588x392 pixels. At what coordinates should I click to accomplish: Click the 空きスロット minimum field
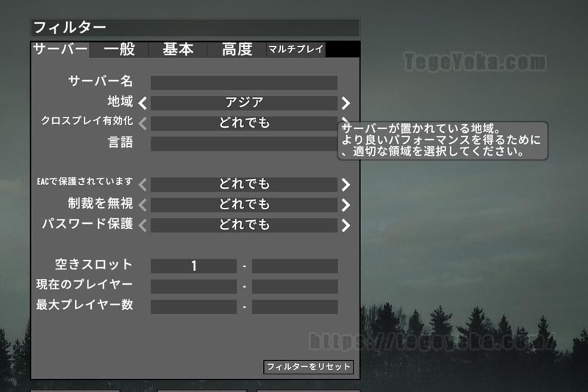coord(193,266)
